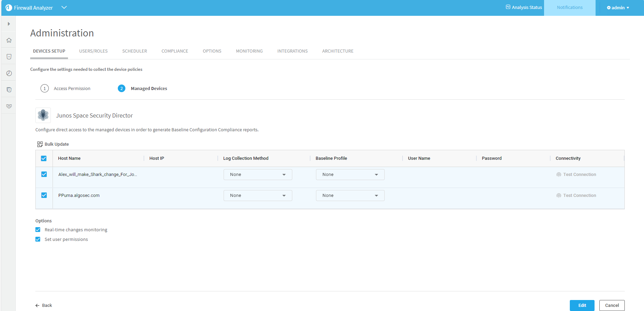The height and width of the screenshot is (311, 644).
Task: Click the Cancel button
Action: tap(612, 305)
